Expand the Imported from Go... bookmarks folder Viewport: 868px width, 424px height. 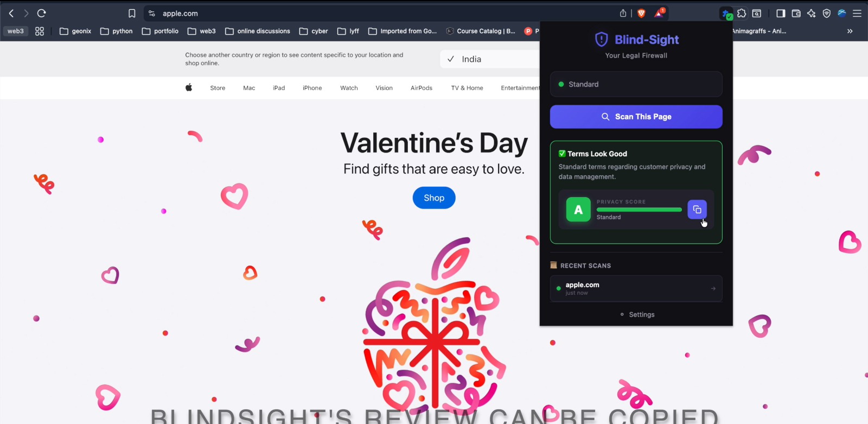point(403,31)
